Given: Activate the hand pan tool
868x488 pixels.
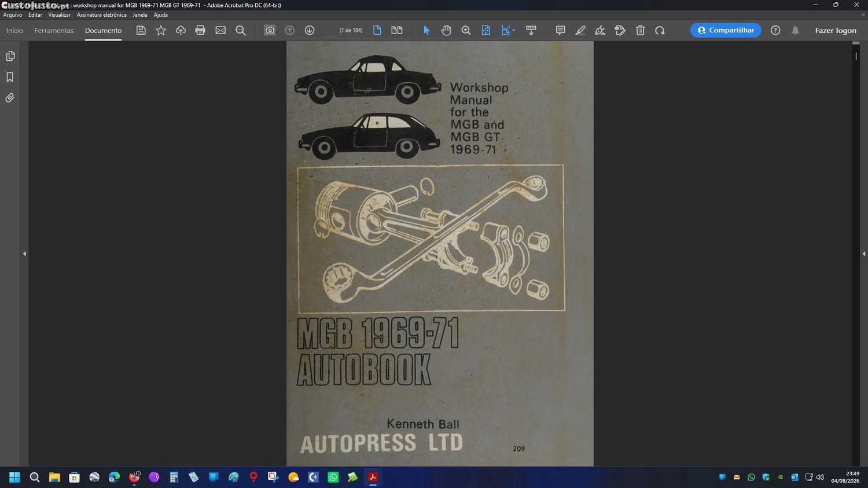Looking at the screenshot, I should tap(446, 30).
